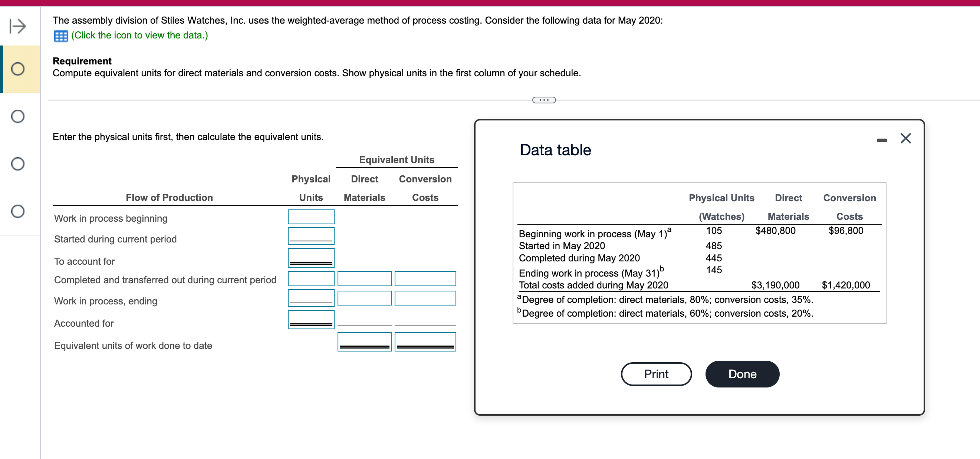The image size is (980, 459).
Task: Close the Data table popup
Action: click(905, 138)
